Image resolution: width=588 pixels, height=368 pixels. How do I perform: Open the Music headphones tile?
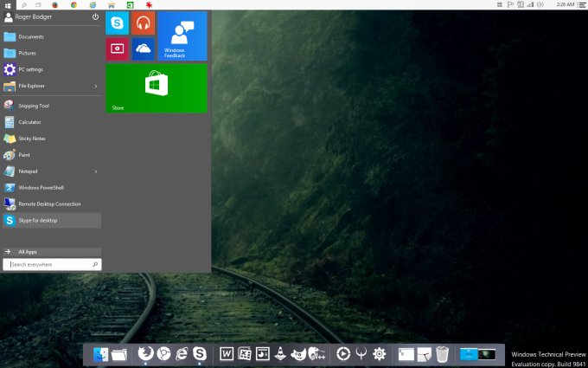[144, 23]
